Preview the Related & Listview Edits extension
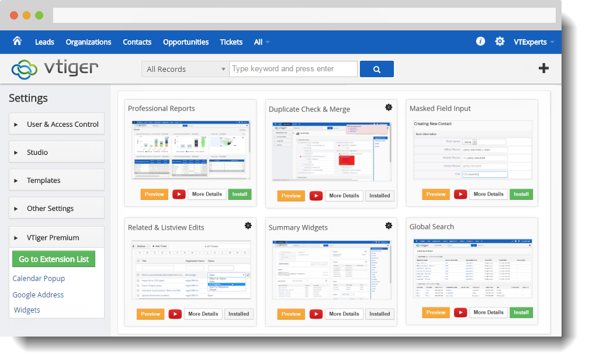The height and width of the screenshot is (364, 589). (151, 314)
